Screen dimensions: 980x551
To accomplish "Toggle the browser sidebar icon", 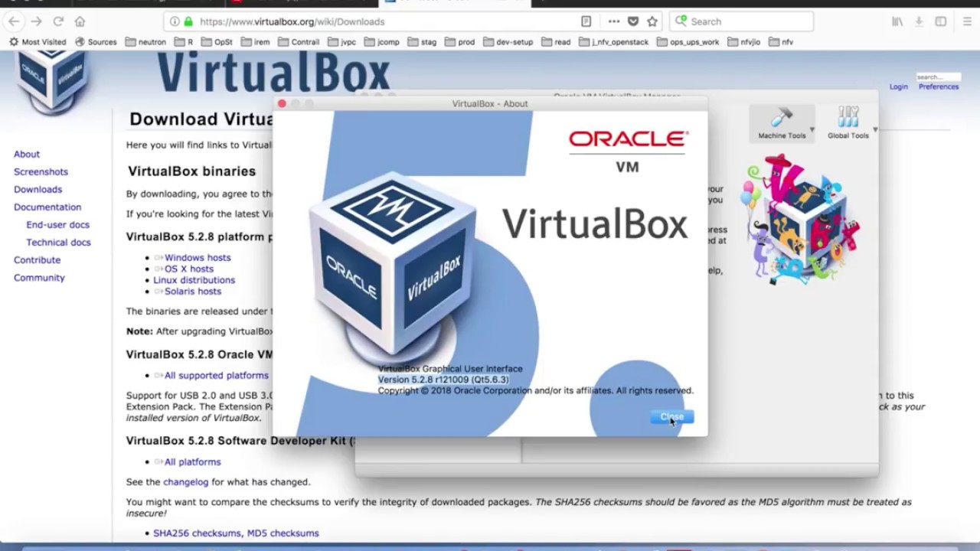I will [941, 21].
